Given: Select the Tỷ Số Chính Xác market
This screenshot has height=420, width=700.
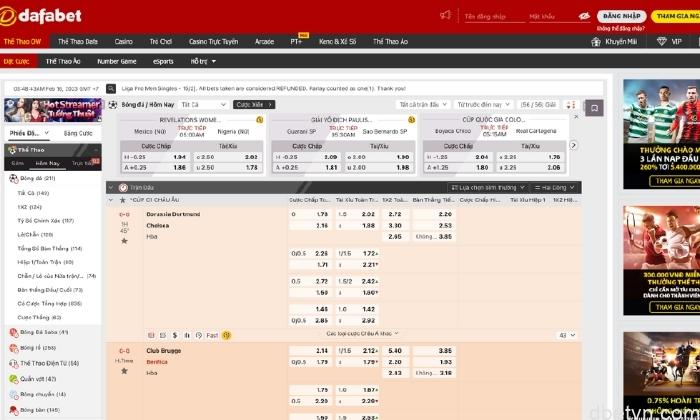Looking at the screenshot, I should (46, 221).
